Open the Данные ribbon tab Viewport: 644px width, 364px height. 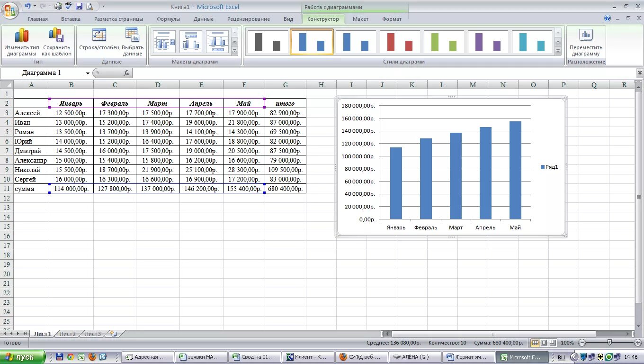204,19
